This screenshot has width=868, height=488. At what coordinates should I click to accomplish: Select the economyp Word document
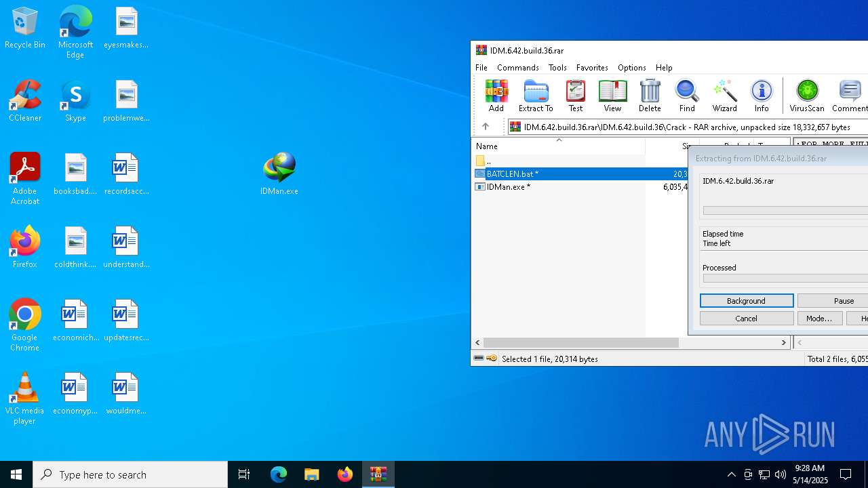click(75, 394)
